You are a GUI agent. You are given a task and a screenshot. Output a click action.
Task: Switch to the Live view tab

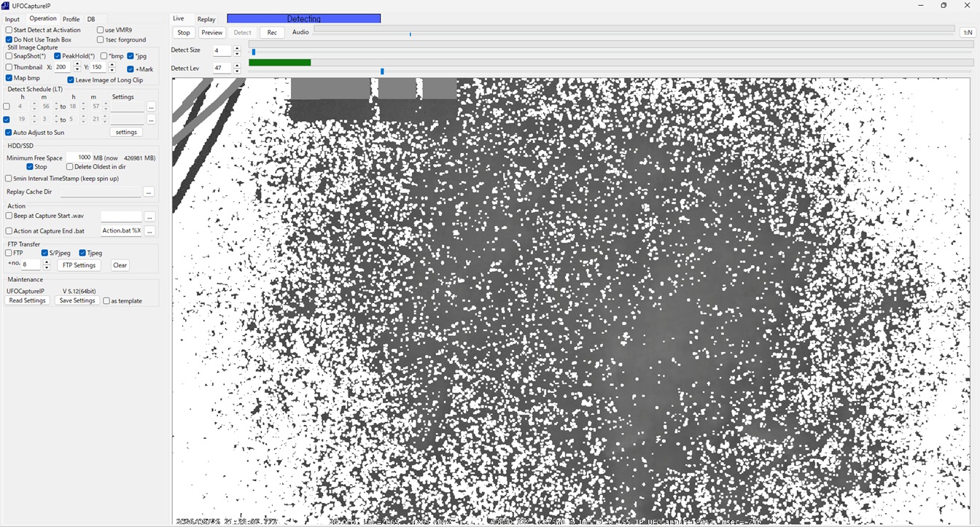179,19
